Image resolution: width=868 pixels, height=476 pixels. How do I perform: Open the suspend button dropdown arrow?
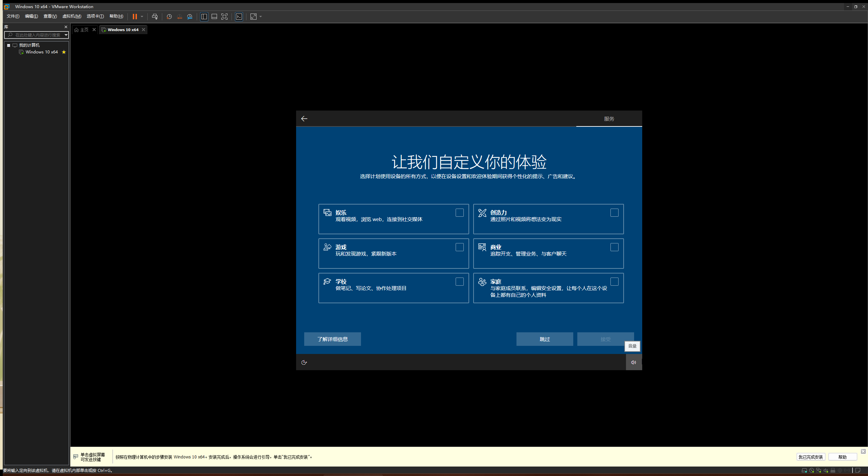tap(142, 17)
